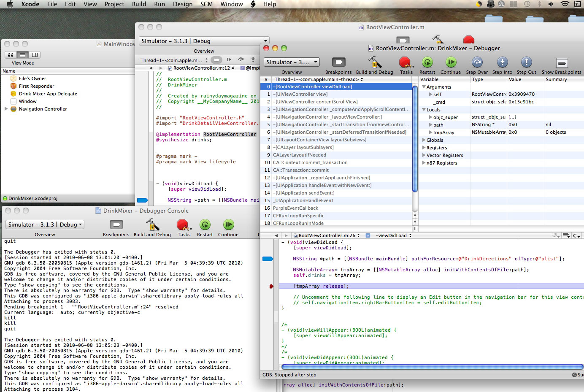
Task: Expand the self variable
Action: point(430,95)
